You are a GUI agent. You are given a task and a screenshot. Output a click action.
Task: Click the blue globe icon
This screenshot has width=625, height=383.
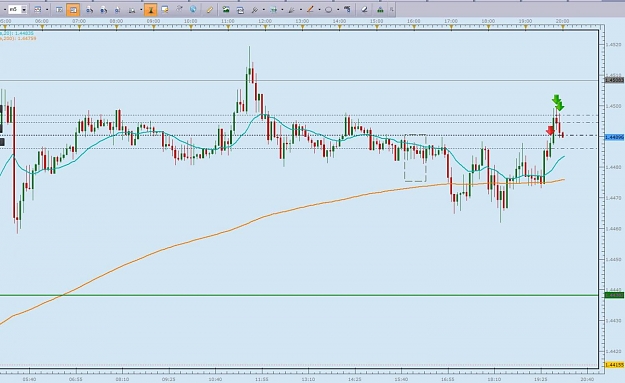193,9
